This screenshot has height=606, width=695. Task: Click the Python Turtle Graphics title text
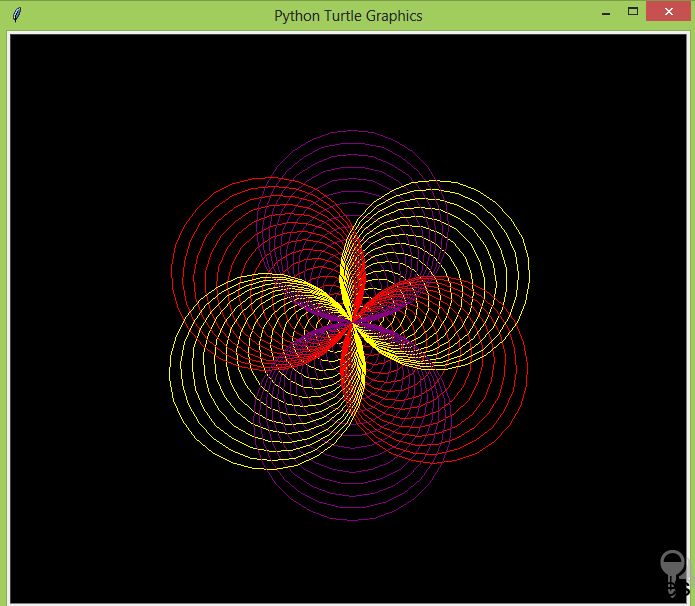348,16
